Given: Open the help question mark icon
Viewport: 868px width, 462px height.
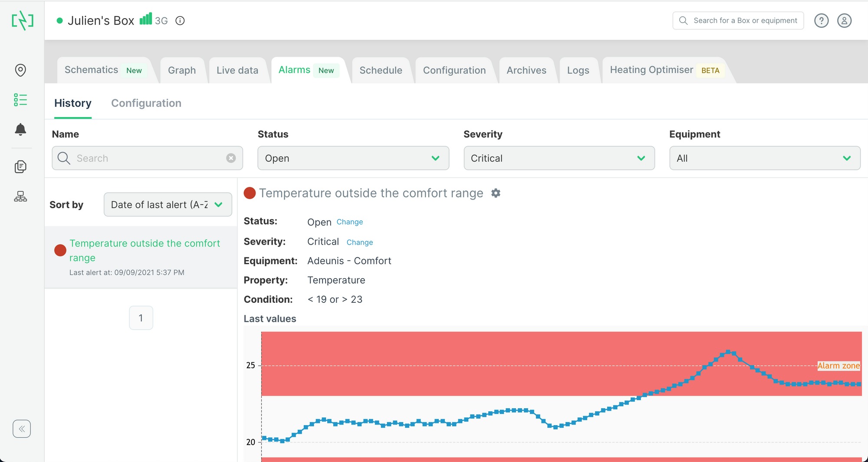Looking at the screenshot, I should tap(821, 21).
